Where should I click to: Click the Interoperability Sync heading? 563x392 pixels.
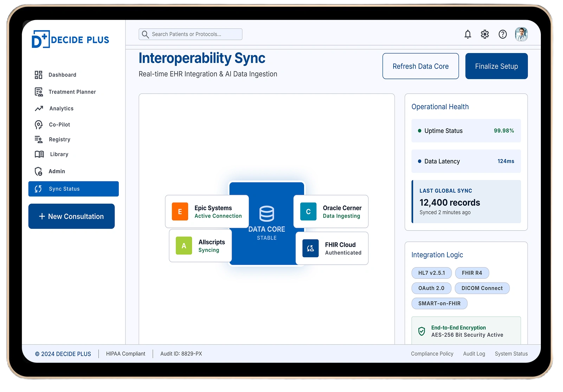(x=202, y=58)
